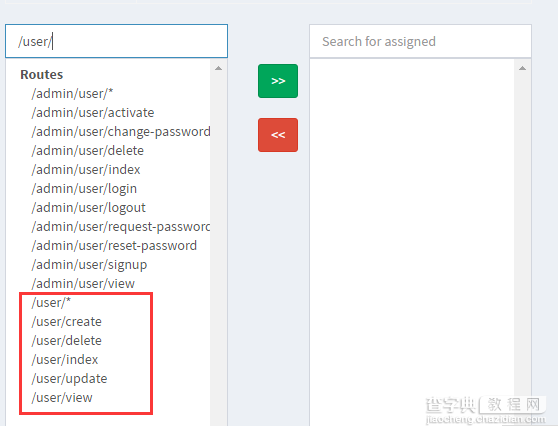The image size is (558, 426).
Task: Select the /admin/user/index route
Action: tap(86, 169)
